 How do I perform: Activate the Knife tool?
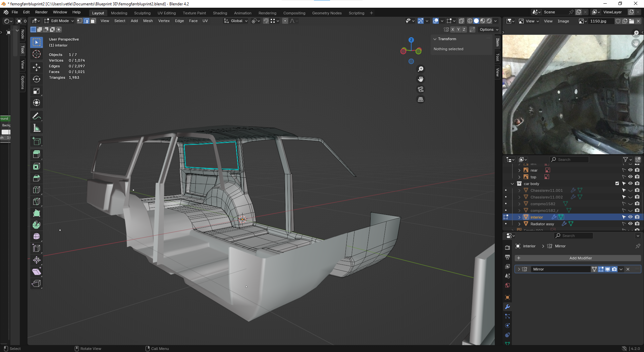[x=37, y=201]
